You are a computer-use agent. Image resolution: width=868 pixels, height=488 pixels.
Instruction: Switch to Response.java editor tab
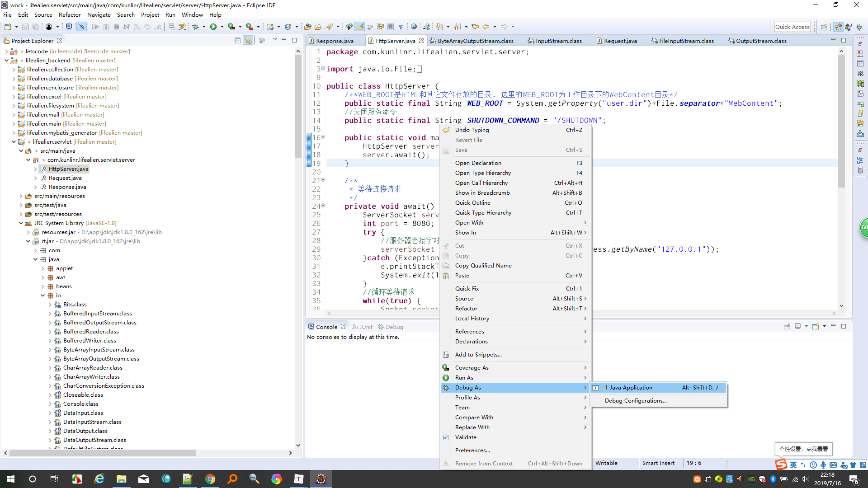pos(335,41)
